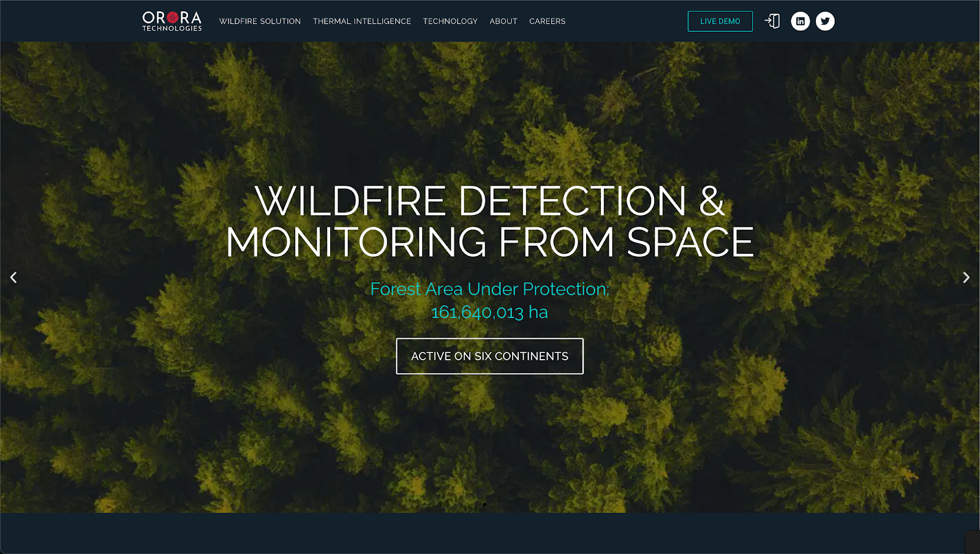The height and width of the screenshot is (554, 980).
Task: Go to the About page
Action: [503, 21]
